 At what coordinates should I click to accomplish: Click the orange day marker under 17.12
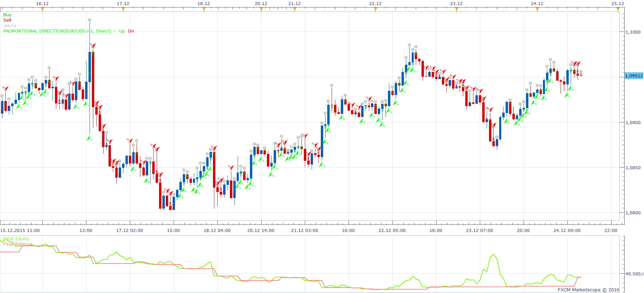[x=123, y=9]
